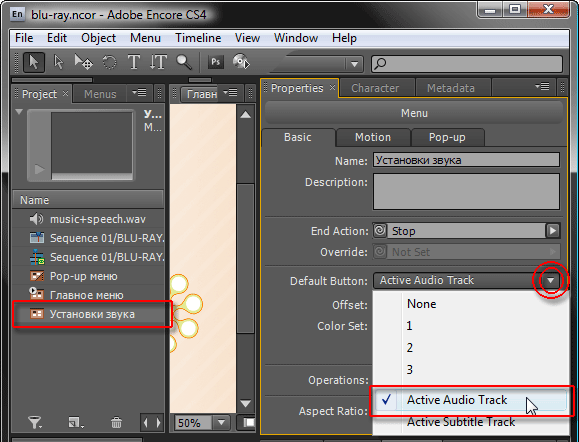The image size is (579, 442).
Task: Open the Object menu
Action: click(x=98, y=38)
